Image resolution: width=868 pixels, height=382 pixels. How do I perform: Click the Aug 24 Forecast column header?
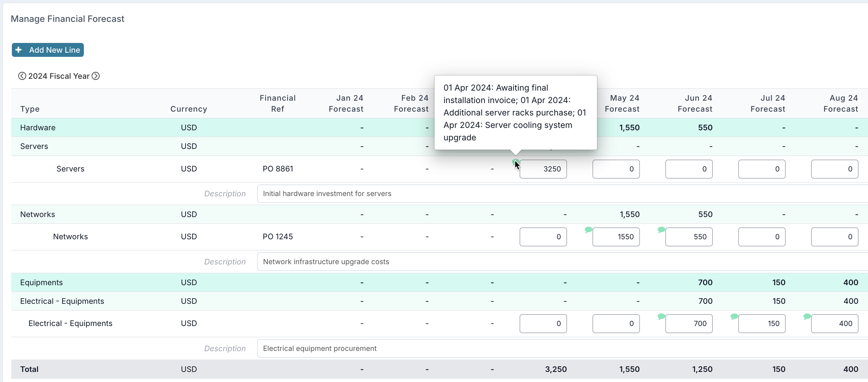pos(841,103)
